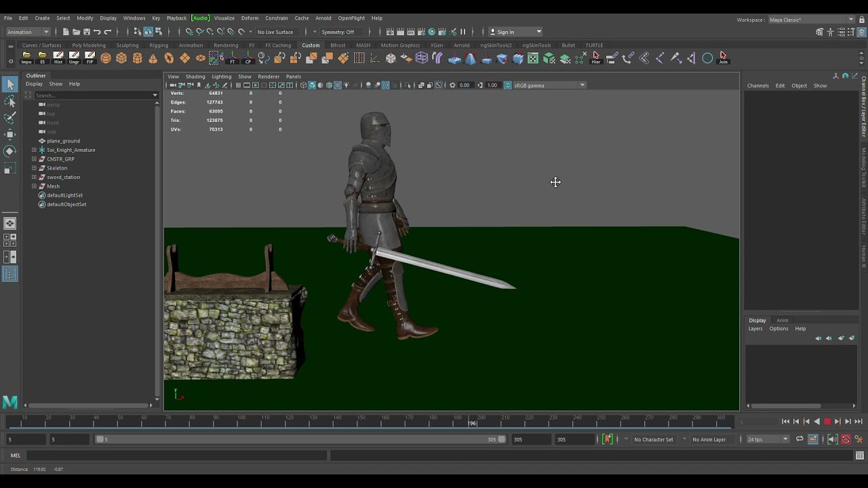This screenshot has width=868, height=488.
Task: Click the four-view layout icon below the toolbox
Action: [x=10, y=241]
